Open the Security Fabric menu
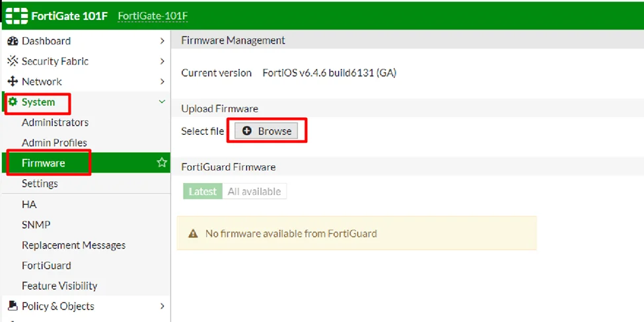 [86, 61]
